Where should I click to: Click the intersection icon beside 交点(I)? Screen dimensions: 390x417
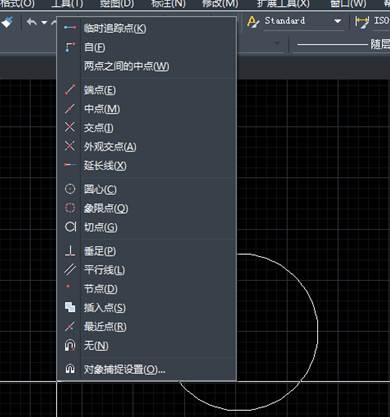point(70,127)
